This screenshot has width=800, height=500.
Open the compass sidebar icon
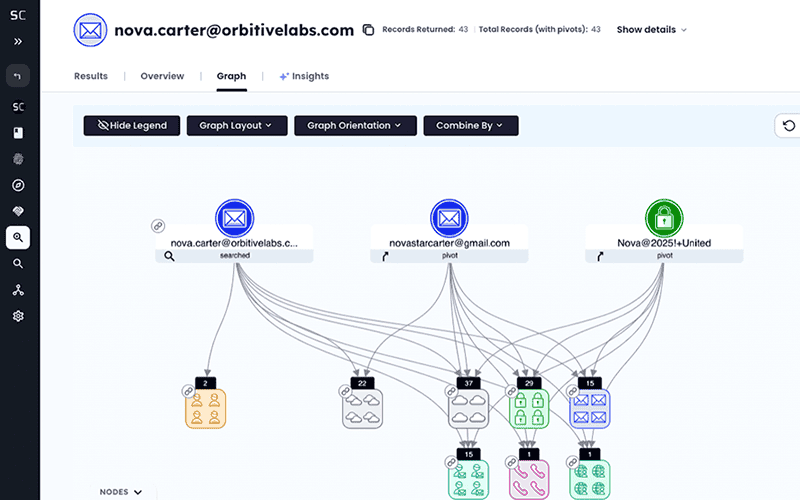click(x=18, y=185)
